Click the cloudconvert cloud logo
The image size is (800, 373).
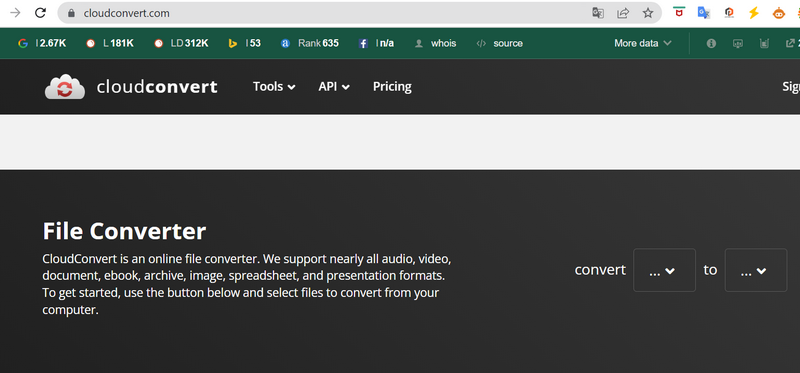click(x=65, y=87)
